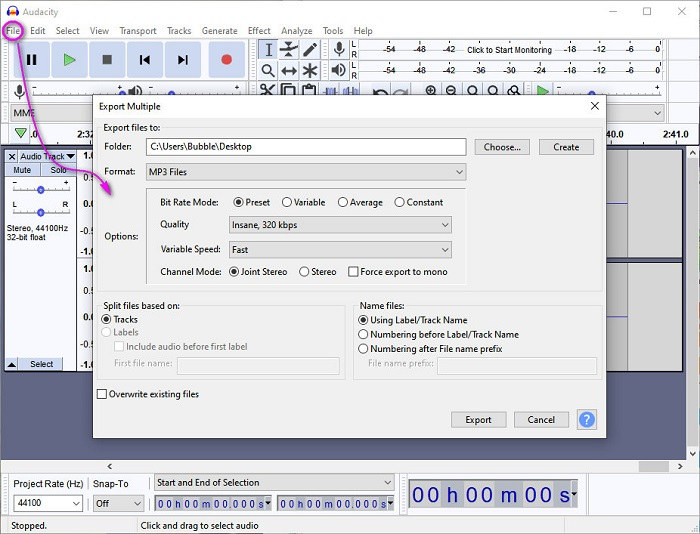Click the track's Select button
Viewport: 700px width, 534px height.
point(41,364)
